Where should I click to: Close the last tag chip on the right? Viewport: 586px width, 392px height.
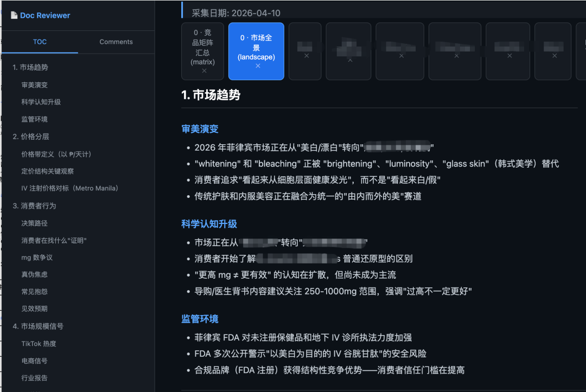click(553, 55)
